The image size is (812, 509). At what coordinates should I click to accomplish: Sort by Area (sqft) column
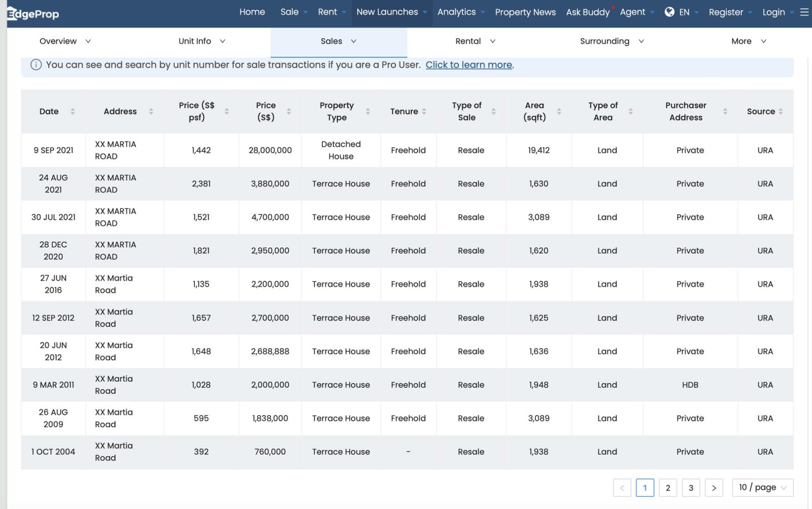[559, 111]
